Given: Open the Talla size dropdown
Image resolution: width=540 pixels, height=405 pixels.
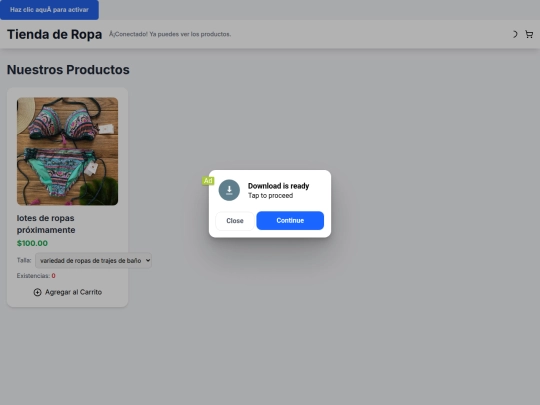Looking at the screenshot, I should coord(93,260).
